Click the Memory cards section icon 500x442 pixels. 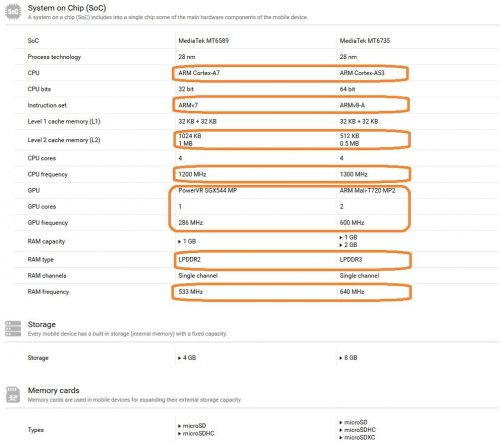pos(13,395)
